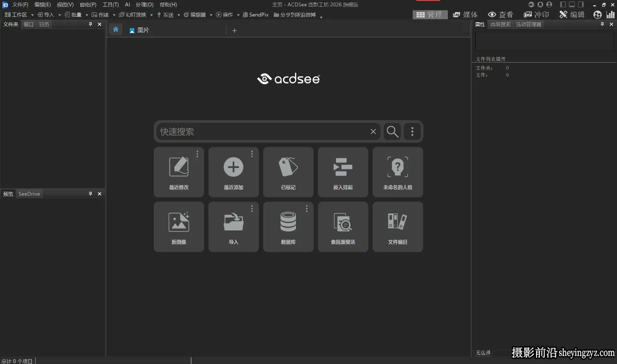617x364 pixels.
Task: Open the 365 dashboard circle icon
Action: (598, 15)
